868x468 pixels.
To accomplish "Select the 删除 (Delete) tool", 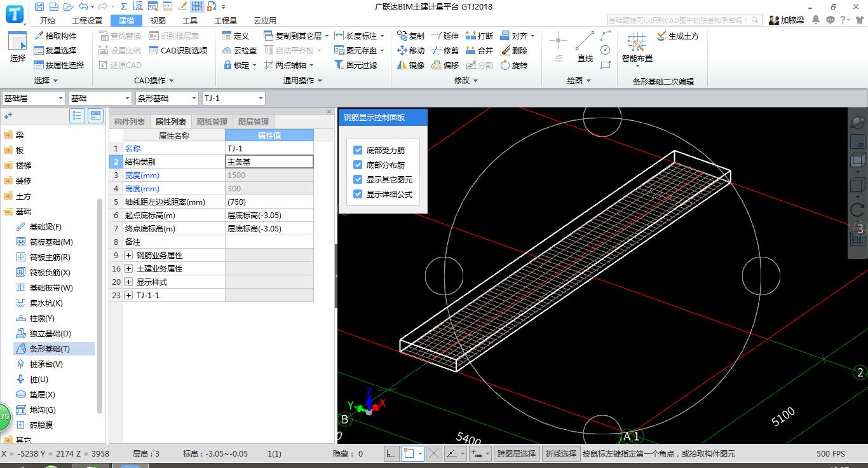I will [513, 51].
